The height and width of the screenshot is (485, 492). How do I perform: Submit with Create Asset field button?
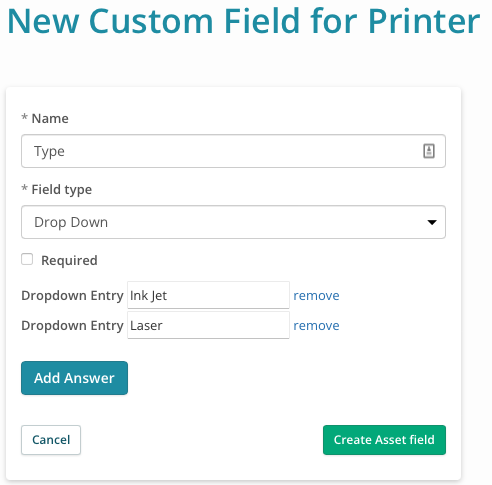point(384,440)
